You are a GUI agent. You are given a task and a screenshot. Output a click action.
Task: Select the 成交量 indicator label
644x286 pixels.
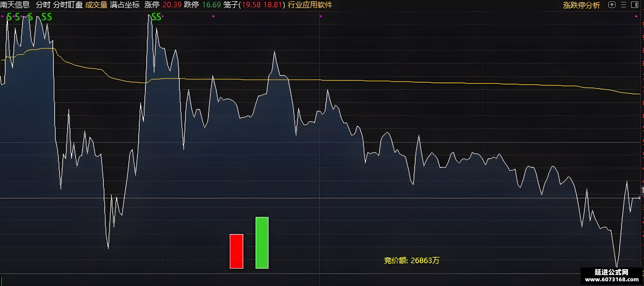[96, 5]
